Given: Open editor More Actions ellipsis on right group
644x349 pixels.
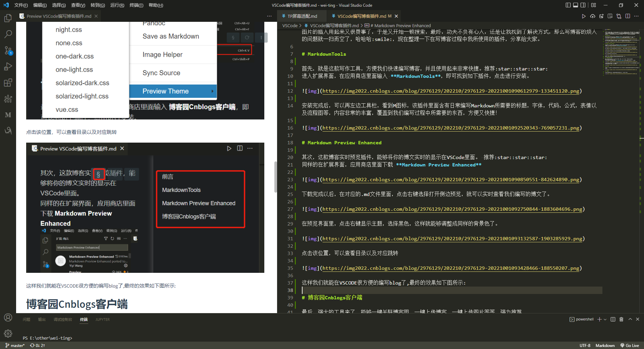Looking at the screenshot, I should 636,16.
